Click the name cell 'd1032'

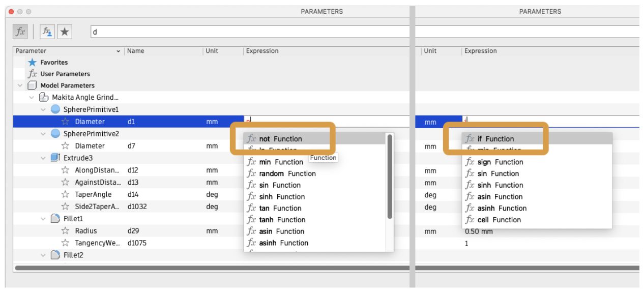(136, 207)
